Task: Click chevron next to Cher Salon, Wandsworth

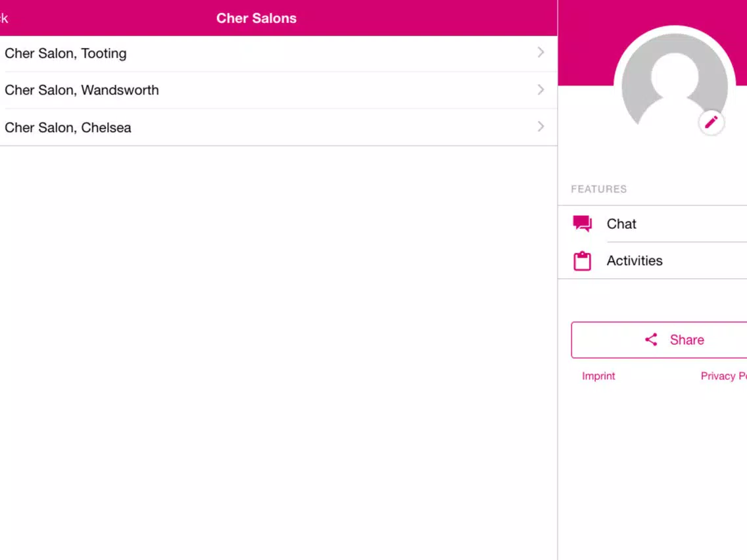Action: coord(541,89)
